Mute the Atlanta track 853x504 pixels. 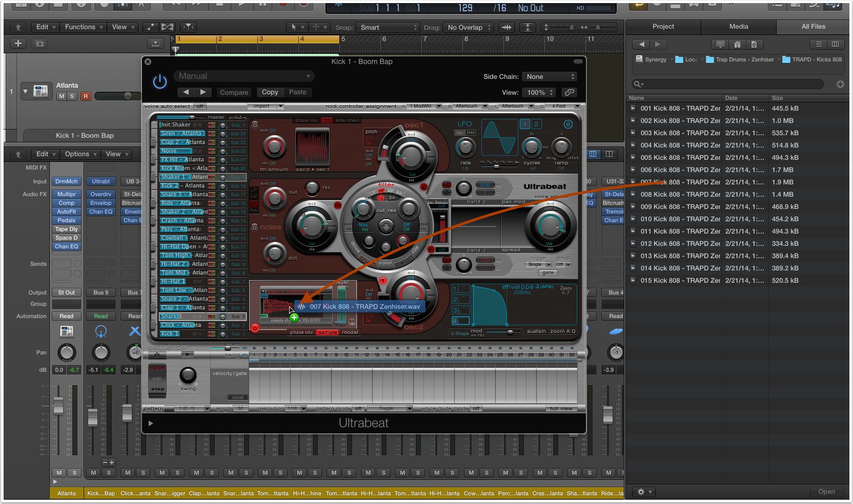coord(62,96)
